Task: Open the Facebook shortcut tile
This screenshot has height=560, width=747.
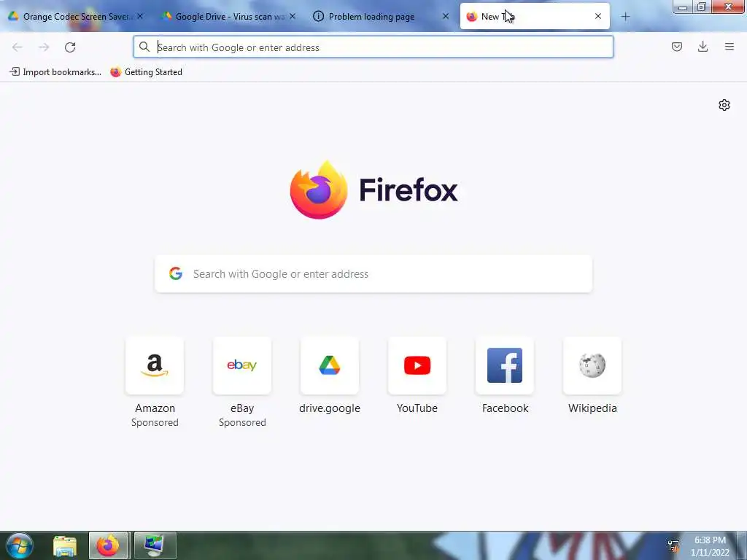Action: tap(505, 366)
